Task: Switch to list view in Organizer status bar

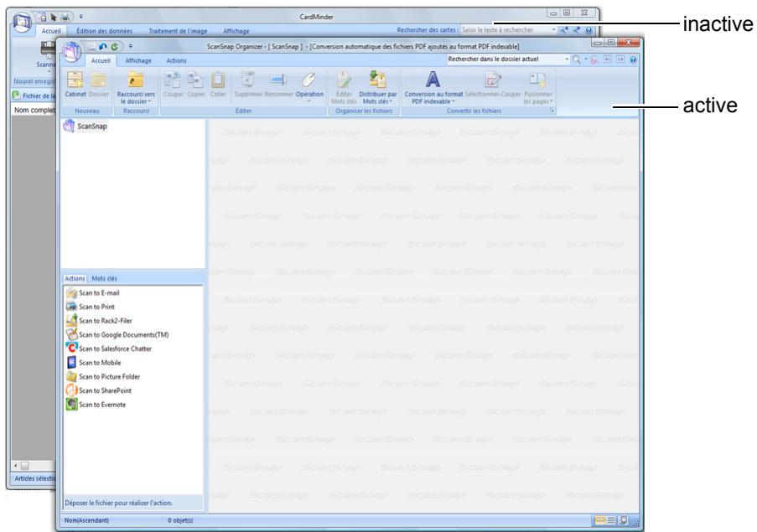Action: [x=611, y=520]
